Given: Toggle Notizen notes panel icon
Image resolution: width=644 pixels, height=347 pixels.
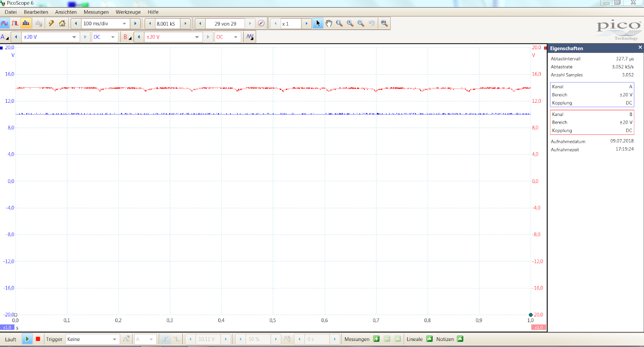Looking at the screenshot, I should 460,339.
